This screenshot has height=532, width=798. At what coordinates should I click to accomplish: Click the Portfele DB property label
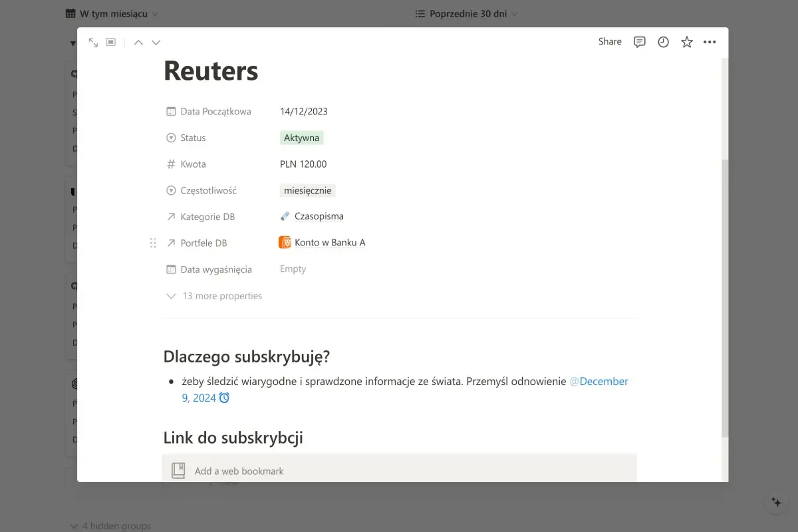click(x=203, y=243)
